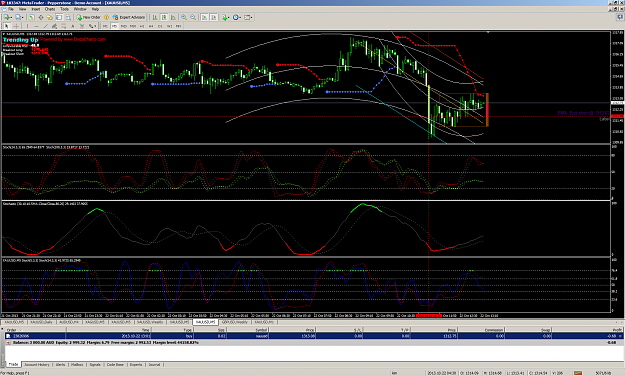Switch timeframe to D1
Image resolution: width=625 pixels, height=376 pixels.
coord(160,26)
